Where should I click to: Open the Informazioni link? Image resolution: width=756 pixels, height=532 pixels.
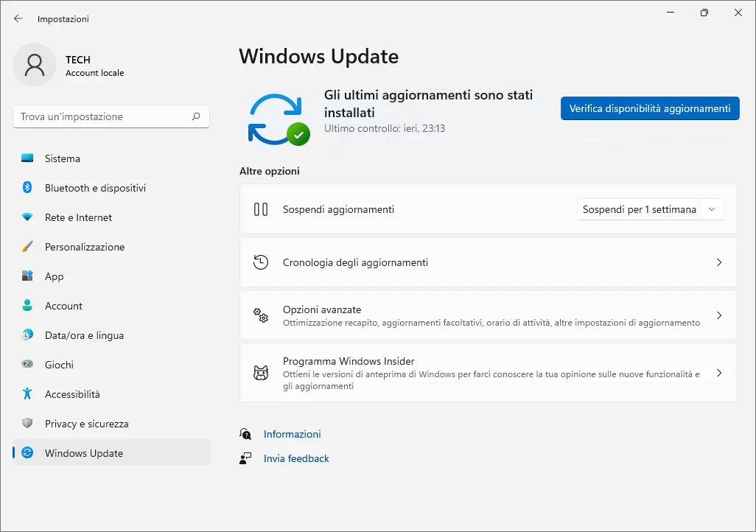pos(293,435)
